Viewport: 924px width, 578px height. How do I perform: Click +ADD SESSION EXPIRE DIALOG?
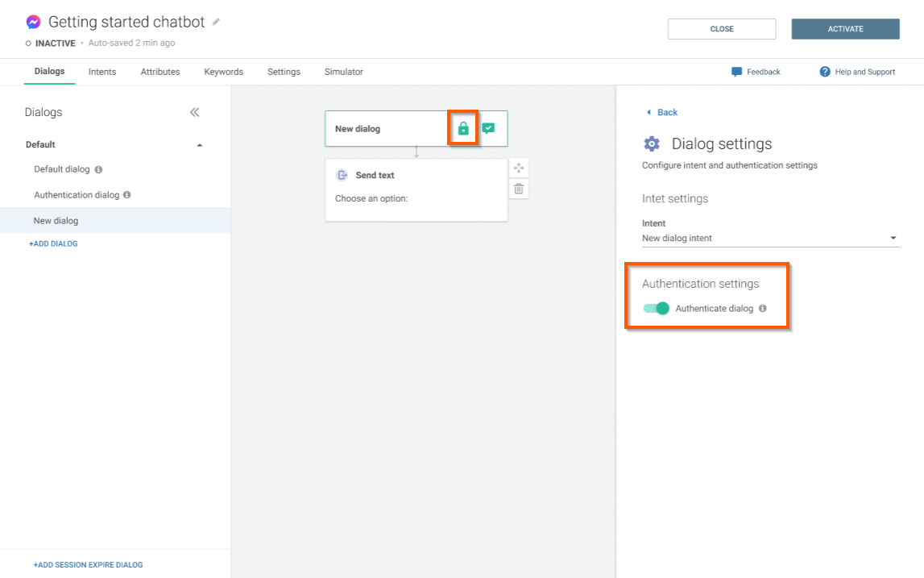click(88, 565)
